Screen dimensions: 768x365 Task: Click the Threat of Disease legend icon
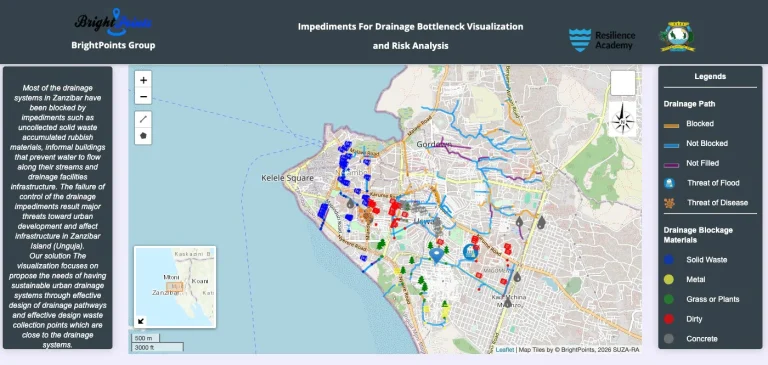pos(669,203)
